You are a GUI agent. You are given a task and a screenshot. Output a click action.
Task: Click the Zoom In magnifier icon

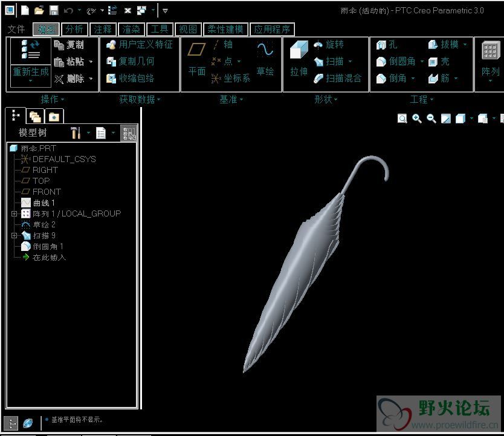(x=417, y=119)
